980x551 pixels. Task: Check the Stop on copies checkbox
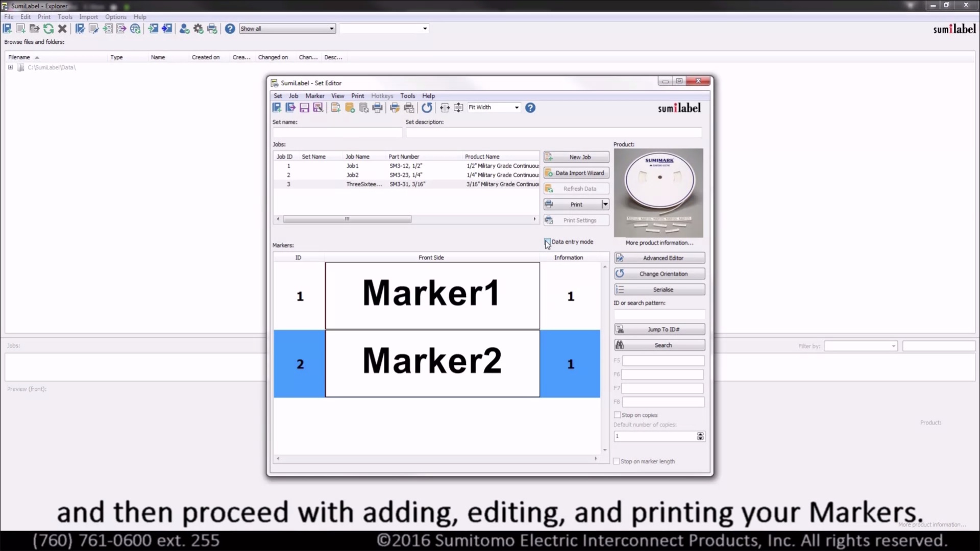tap(617, 415)
